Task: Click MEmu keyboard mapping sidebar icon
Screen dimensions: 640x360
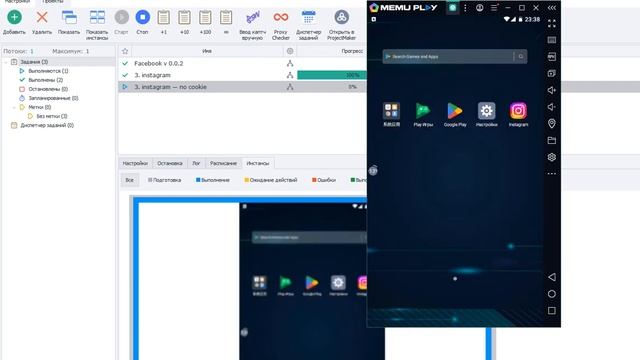Action: click(552, 40)
